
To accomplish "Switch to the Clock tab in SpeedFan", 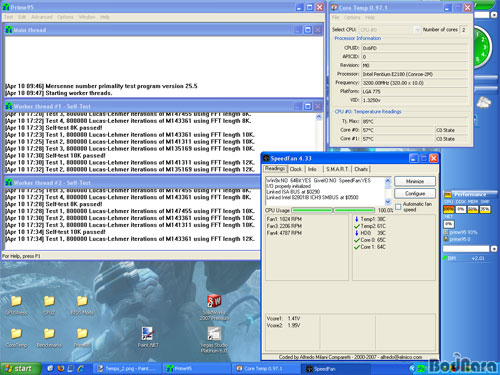I will point(296,169).
